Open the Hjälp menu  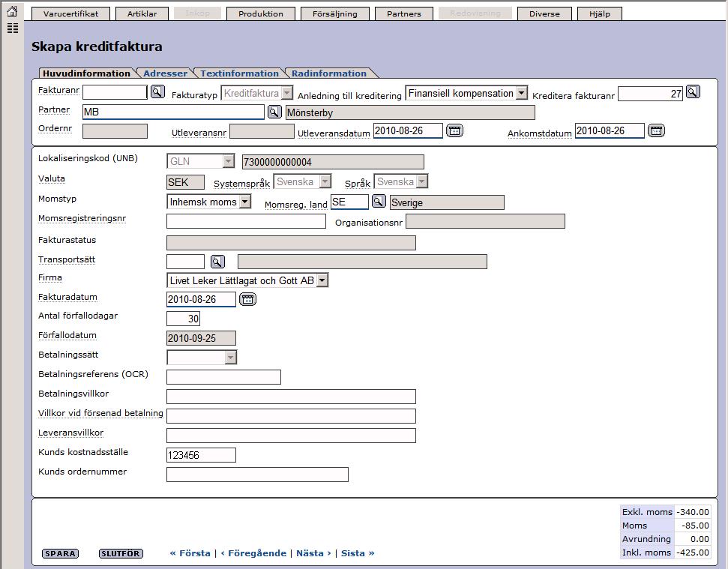[x=600, y=14]
